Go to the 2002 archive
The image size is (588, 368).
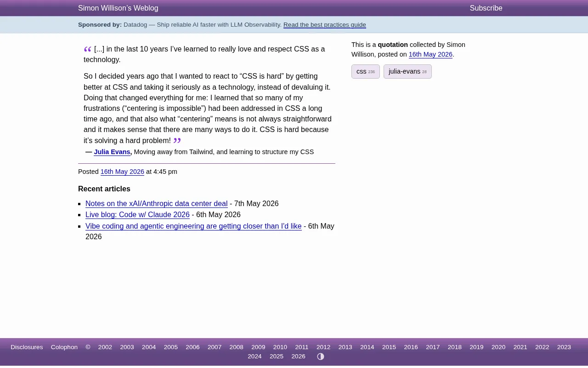coord(105,347)
